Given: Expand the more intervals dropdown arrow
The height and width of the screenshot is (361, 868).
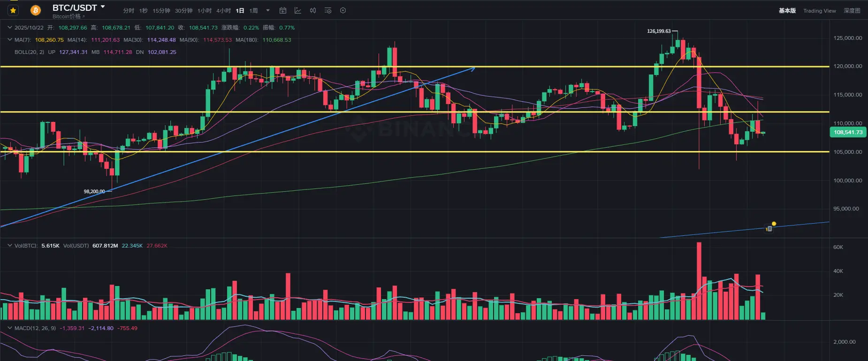Looking at the screenshot, I should click(x=268, y=11).
